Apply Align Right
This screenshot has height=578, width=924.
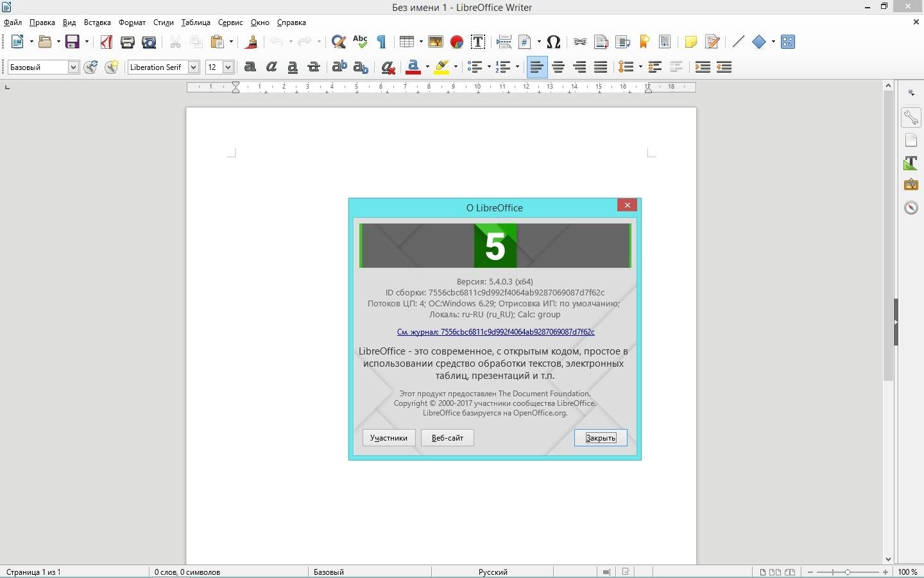pos(579,67)
